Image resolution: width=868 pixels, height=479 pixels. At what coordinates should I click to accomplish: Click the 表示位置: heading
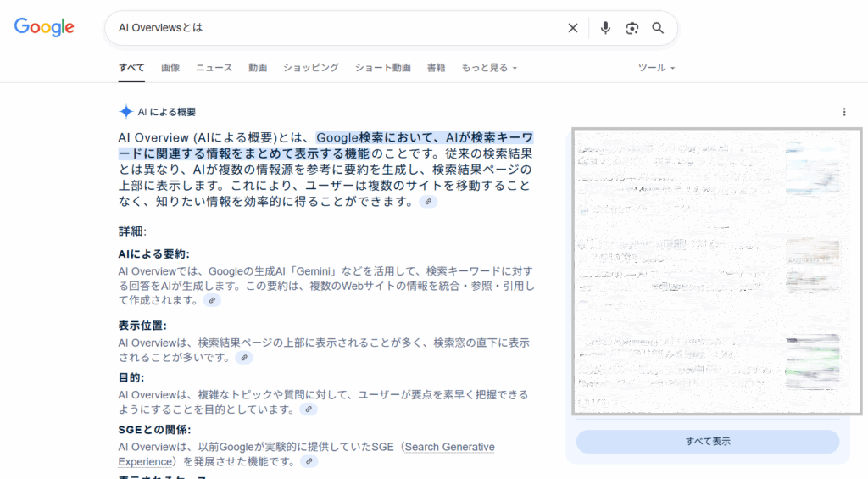142,326
